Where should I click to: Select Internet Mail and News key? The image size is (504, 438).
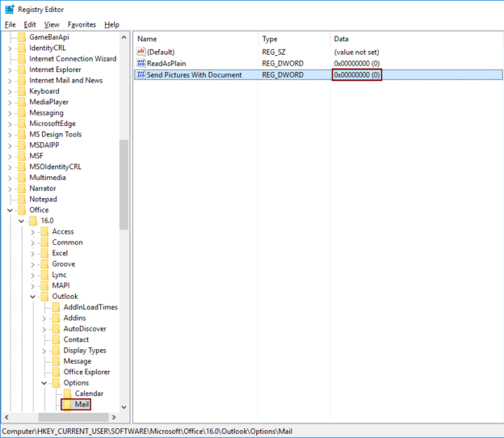66,80
